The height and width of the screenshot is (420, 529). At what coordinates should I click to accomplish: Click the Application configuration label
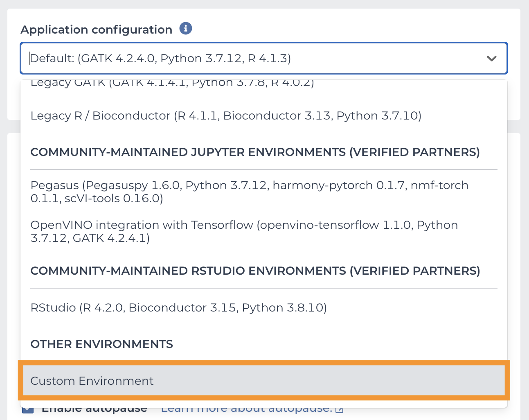tap(97, 29)
